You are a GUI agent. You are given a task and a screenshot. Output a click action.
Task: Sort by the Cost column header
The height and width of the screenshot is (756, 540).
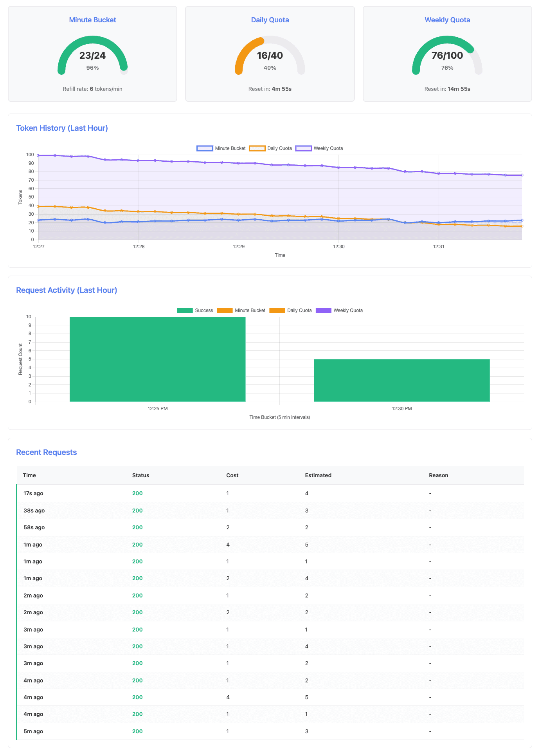tap(232, 475)
